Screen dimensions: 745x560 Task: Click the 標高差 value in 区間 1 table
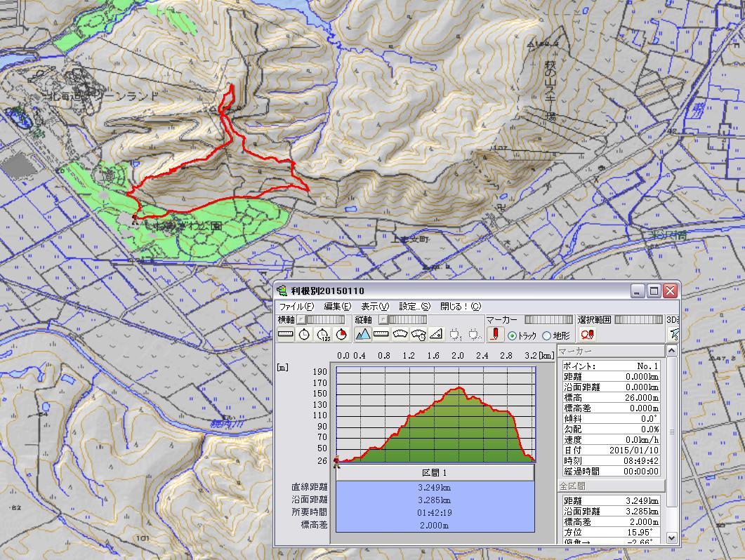point(435,526)
